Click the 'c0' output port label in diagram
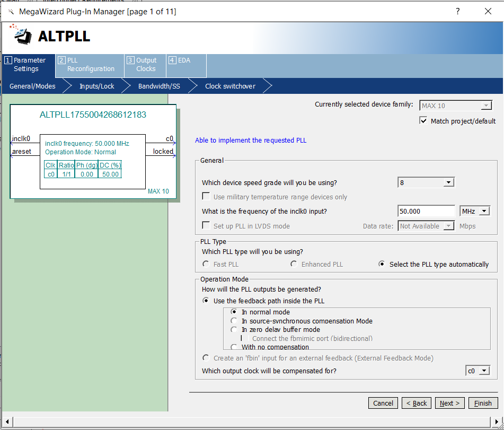 170,138
